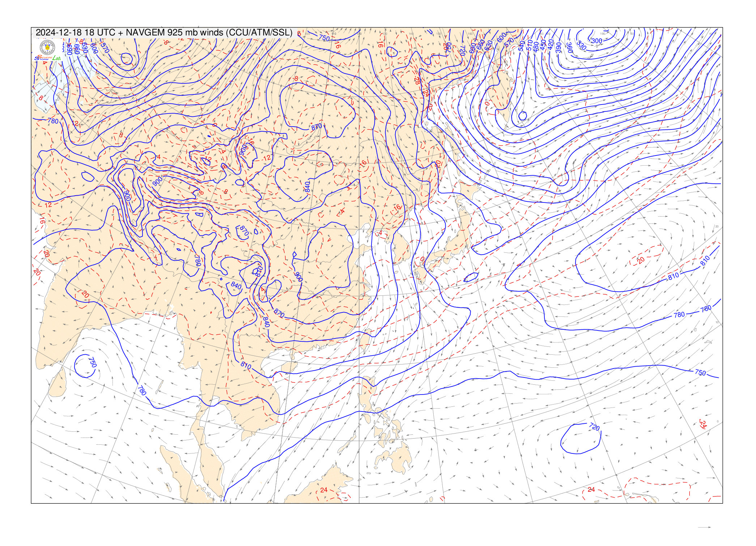
Task: Click the blue '330' contour label
Action: click(581, 46)
